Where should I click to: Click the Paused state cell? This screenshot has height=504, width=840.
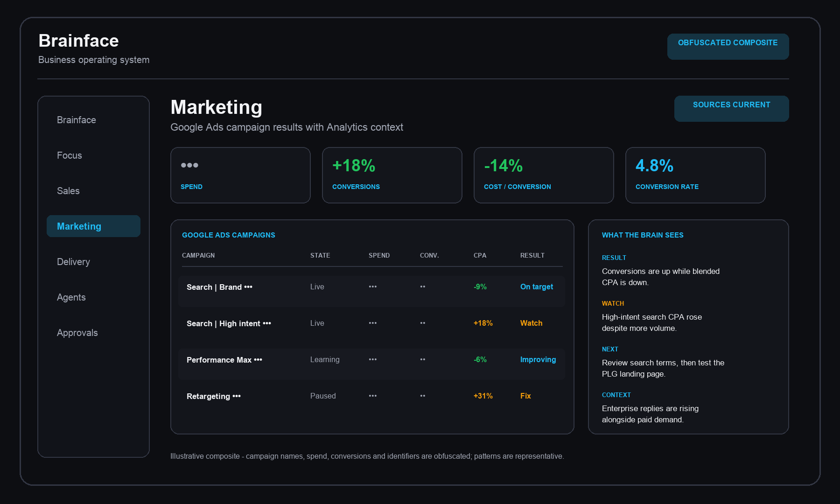coord(323,396)
